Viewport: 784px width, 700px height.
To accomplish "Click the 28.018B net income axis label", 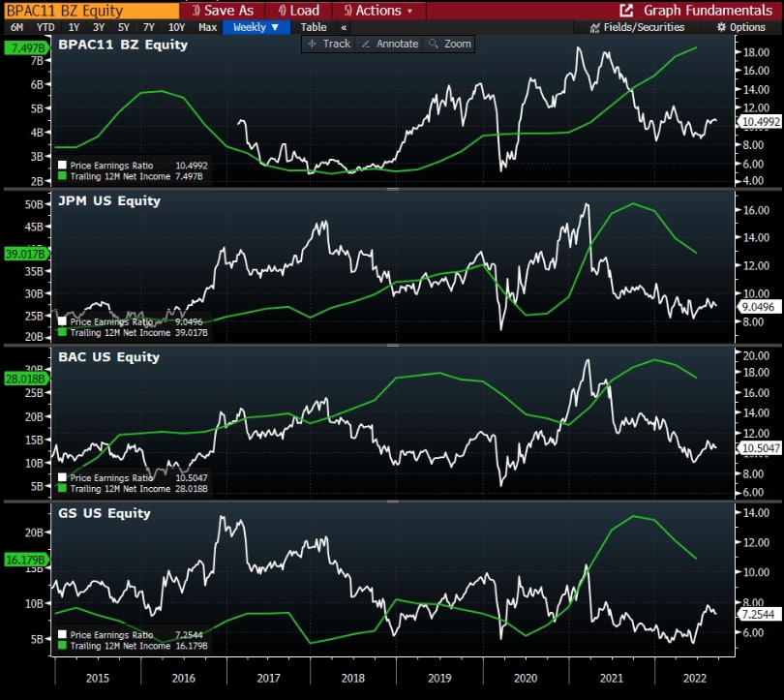I will pyautogui.click(x=27, y=379).
